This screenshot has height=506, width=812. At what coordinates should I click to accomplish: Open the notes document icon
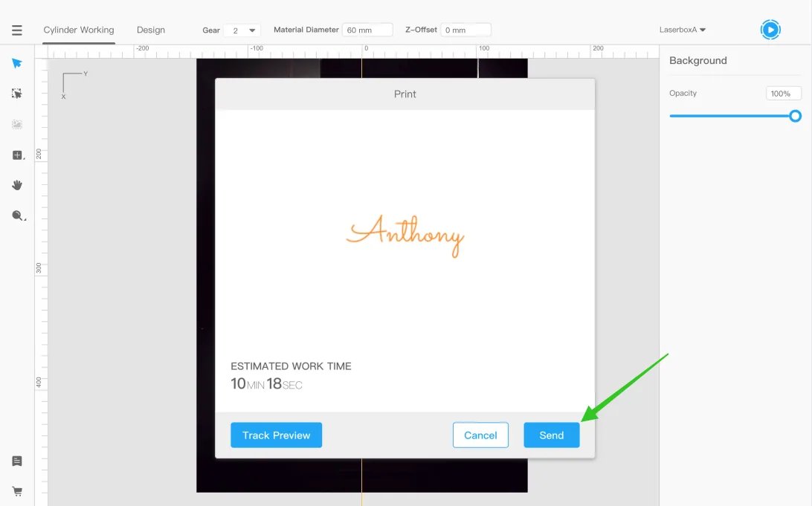click(17, 461)
